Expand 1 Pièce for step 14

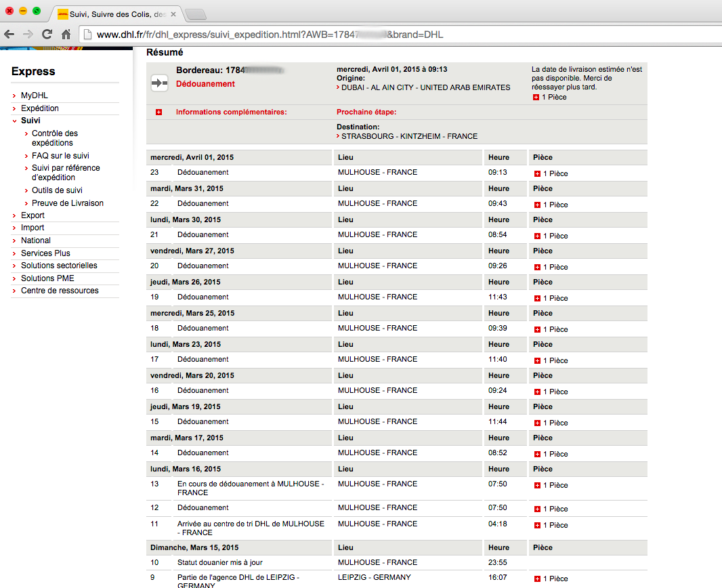click(537, 454)
